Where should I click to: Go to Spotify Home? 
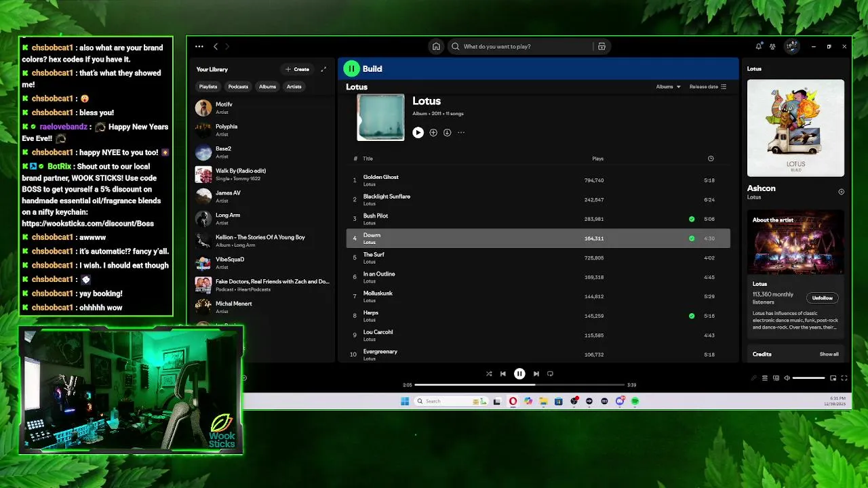[x=436, y=47]
